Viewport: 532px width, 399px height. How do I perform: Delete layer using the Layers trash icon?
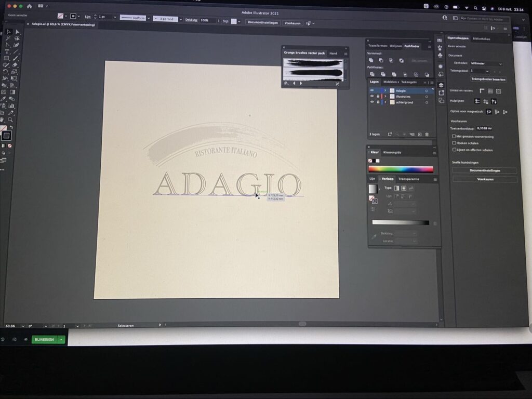[x=427, y=134]
